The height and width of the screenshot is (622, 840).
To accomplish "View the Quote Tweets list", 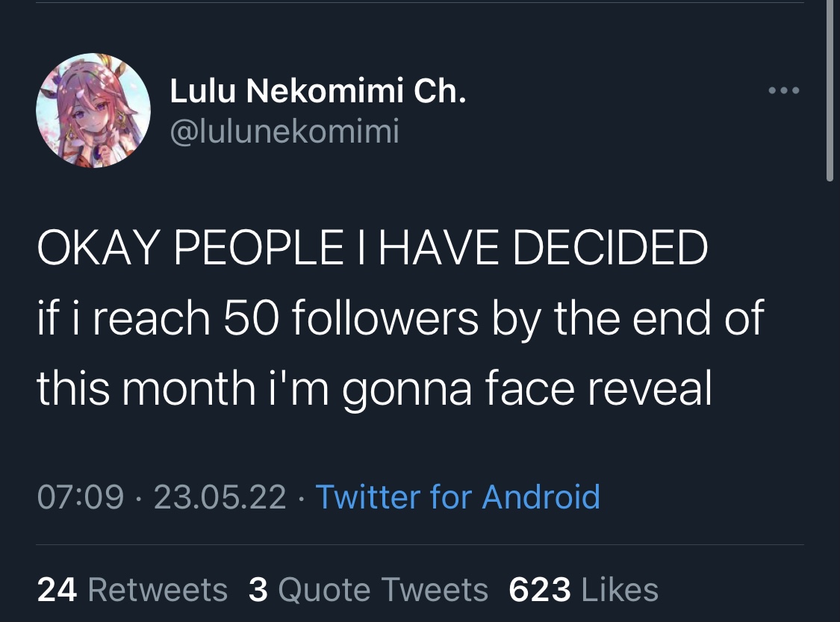I will coord(382,590).
